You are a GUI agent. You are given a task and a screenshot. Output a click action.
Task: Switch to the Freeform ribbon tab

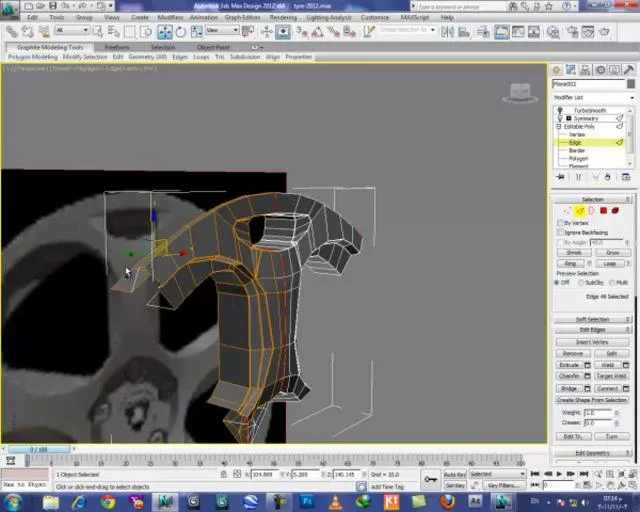[x=117, y=47]
